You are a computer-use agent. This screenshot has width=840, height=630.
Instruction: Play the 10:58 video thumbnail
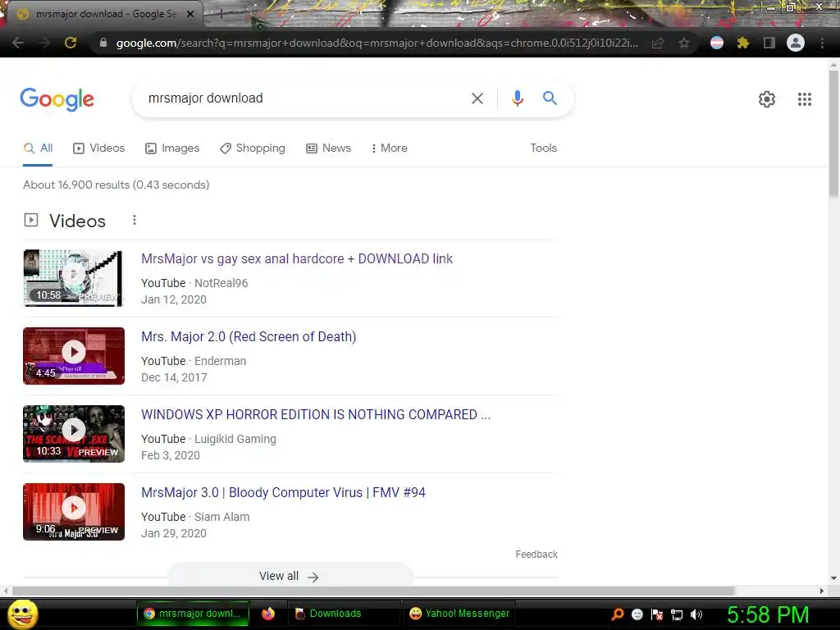point(74,278)
